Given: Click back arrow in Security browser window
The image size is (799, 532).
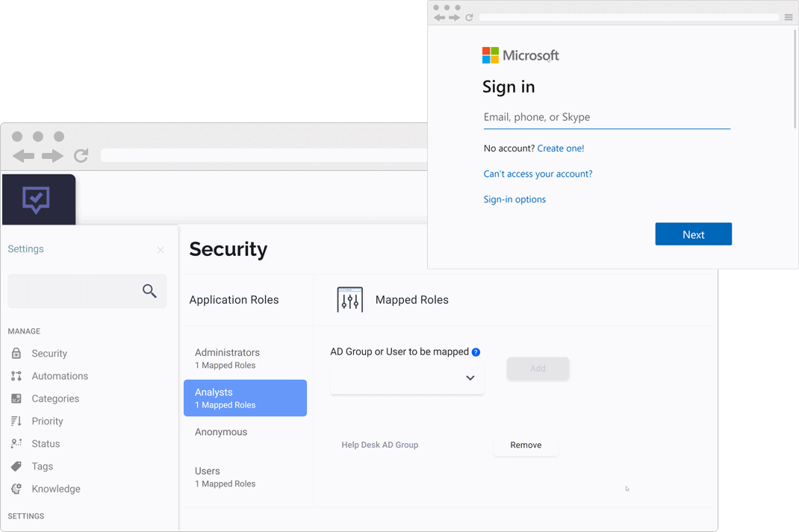Looking at the screenshot, I should 23,156.
